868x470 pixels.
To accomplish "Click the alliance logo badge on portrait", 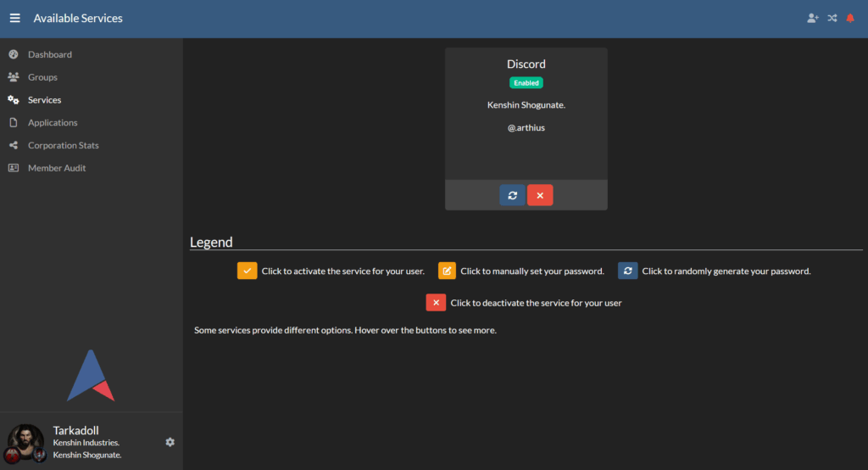I will point(39,456).
